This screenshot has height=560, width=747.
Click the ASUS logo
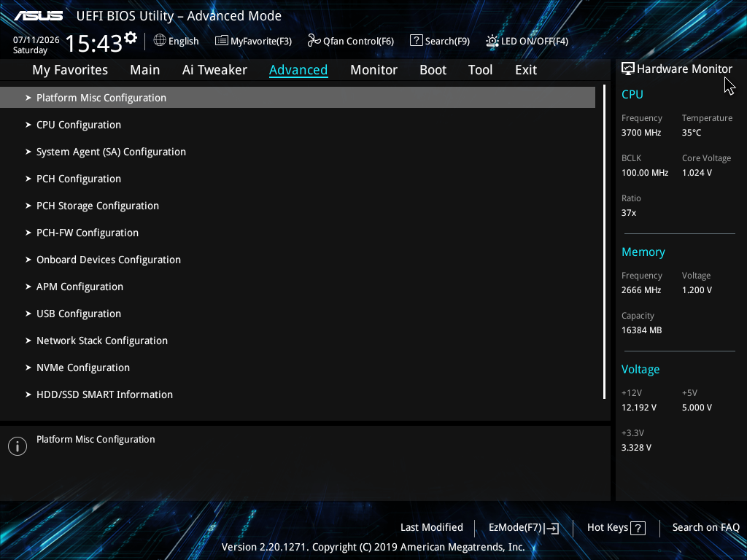click(x=38, y=16)
